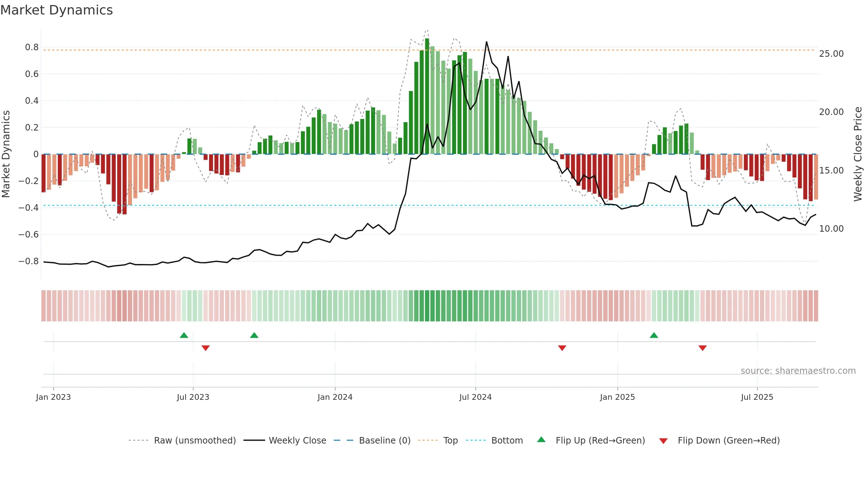Toggle the Raw (unsmoothed) legend entry
Image resolution: width=868 pixels, height=488 pixels.
pos(182,440)
